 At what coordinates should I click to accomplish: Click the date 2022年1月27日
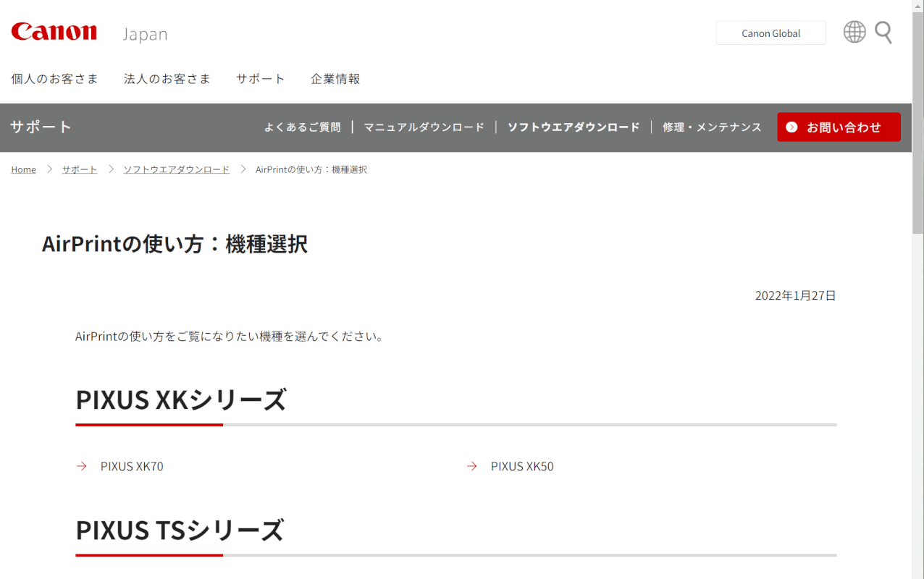click(795, 295)
